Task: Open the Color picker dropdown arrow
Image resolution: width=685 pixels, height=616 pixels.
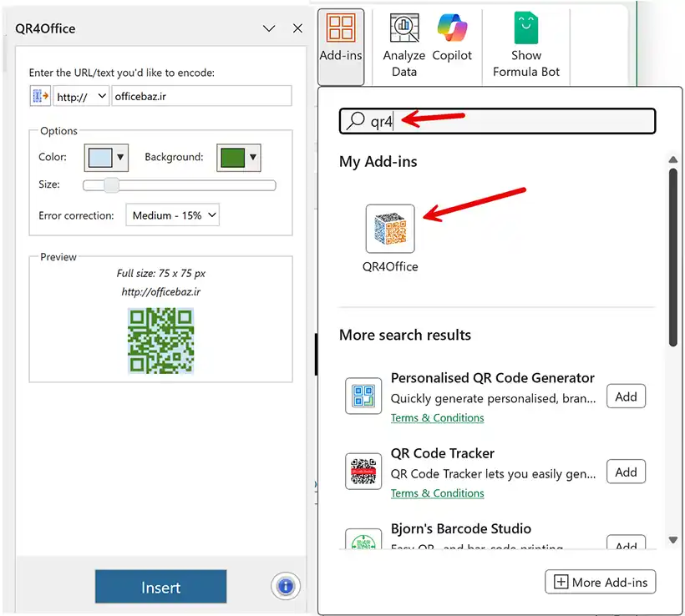Action: [x=120, y=157]
